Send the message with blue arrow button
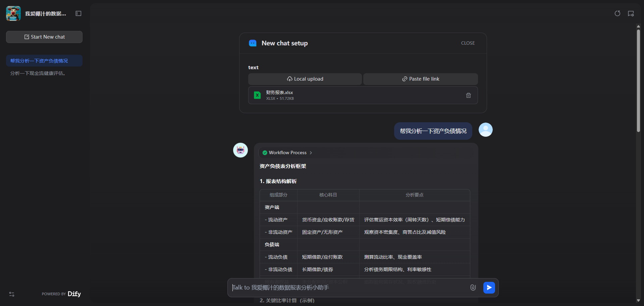Screen dimensions: 644x306 click(489, 288)
